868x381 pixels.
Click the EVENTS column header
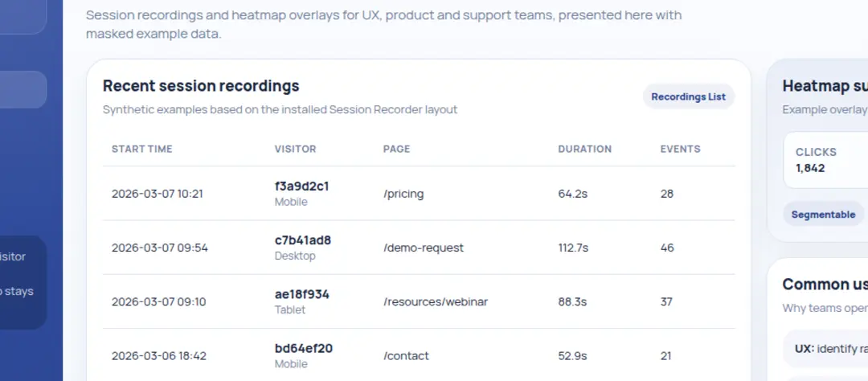click(680, 149)
